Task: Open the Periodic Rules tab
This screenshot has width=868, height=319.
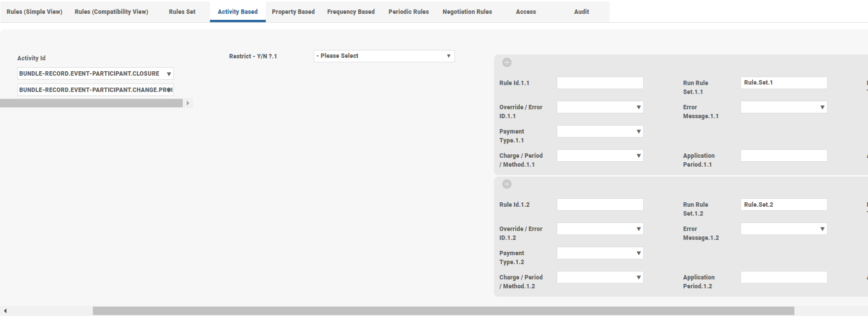Action: tap(409, 12)
